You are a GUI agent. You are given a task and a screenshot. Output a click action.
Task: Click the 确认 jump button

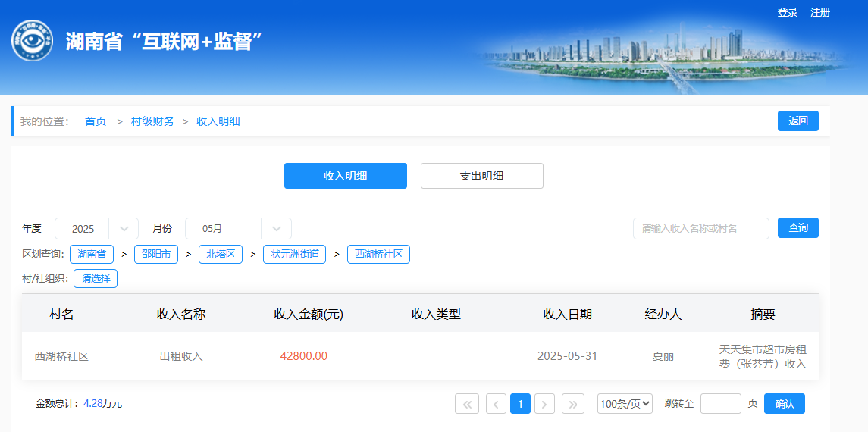[785, 404]
